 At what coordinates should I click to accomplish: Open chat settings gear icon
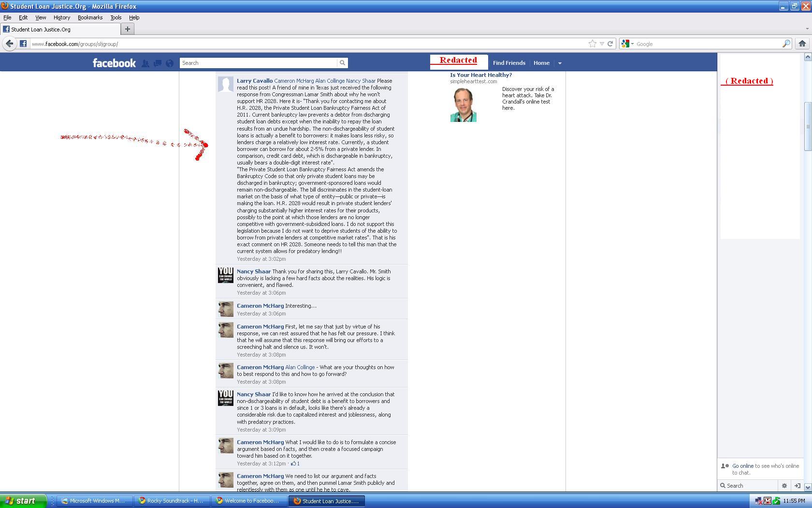784,486
